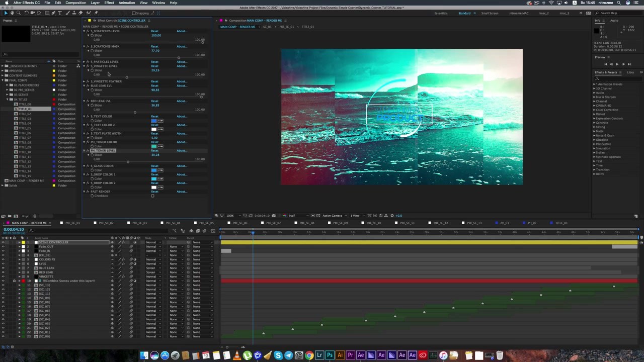644x362 pixels.
Task: Tick the FAST RENDER checkbox
Action: click(x=152, y=196)
